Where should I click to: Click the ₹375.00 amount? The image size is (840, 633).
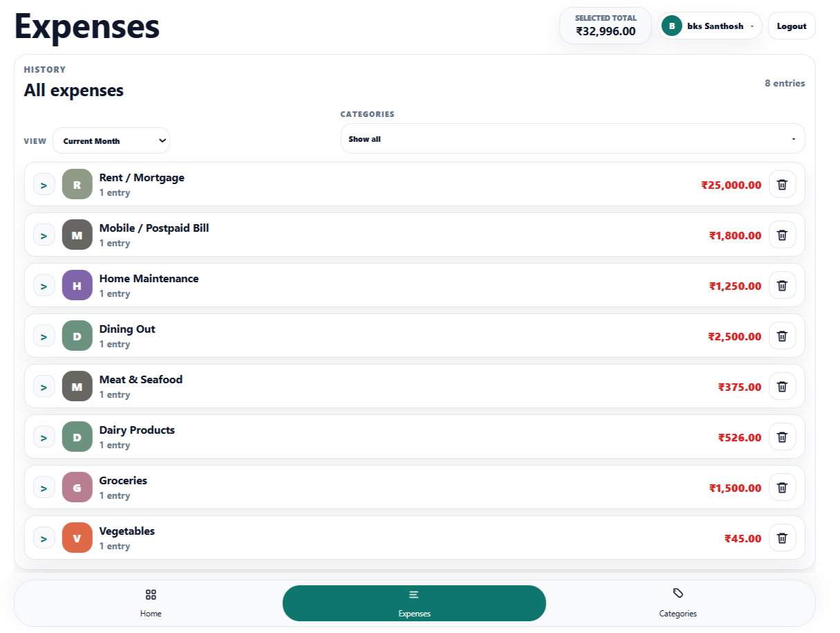point(740,387)
